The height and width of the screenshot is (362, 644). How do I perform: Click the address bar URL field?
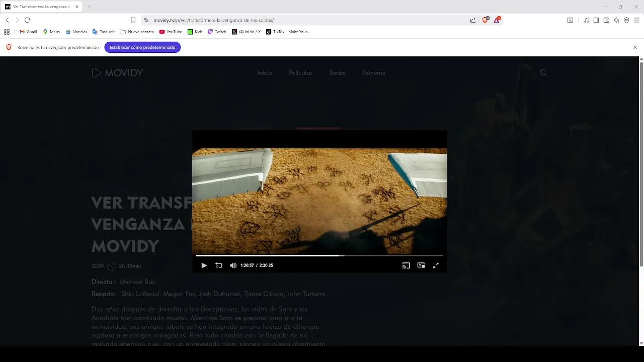307,20
